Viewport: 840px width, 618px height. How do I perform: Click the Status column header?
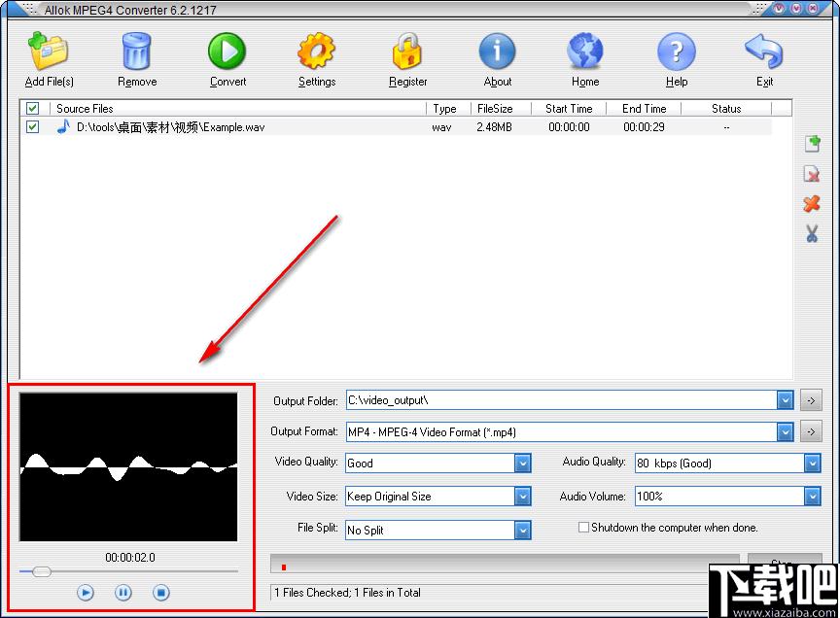point(726,108)
